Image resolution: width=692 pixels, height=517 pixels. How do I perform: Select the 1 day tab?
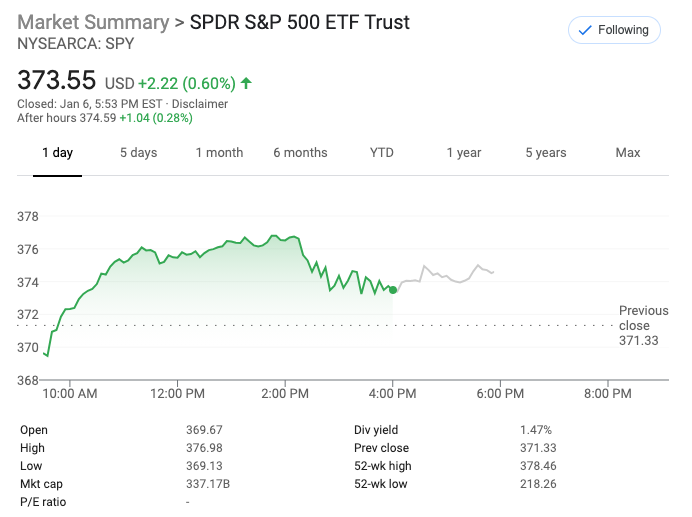(x=57, y=153)
